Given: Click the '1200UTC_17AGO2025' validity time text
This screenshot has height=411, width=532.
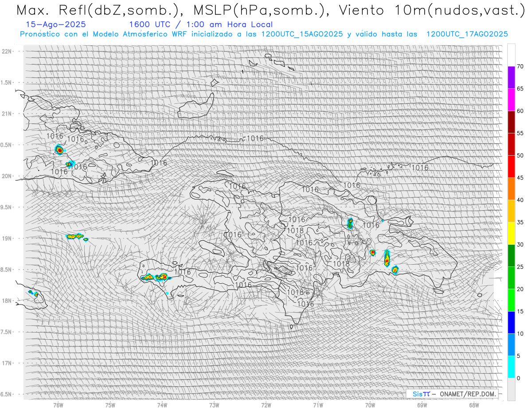Looking at the screenshot, I should 467,34.
